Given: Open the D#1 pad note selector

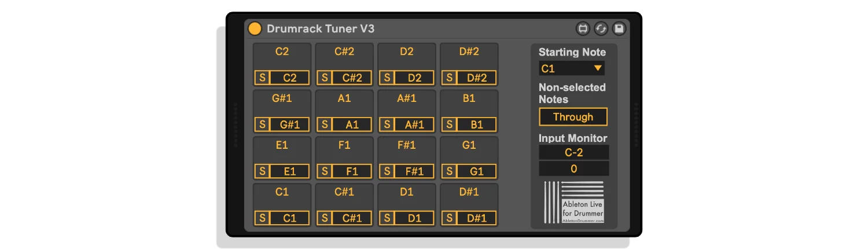Looking at the screenshot, I should [x=477, y=218].
